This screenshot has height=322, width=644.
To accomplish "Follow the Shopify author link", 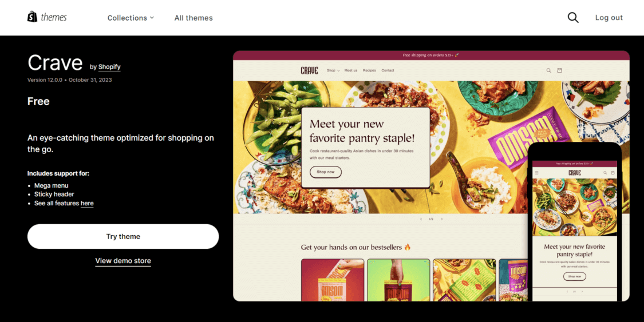I will (x=109, y=67).
